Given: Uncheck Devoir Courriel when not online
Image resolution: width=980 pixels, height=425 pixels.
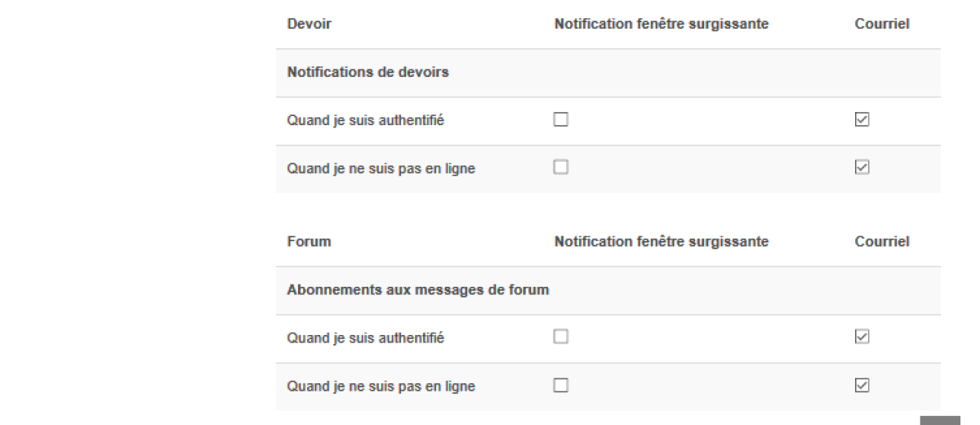Looking at the screenshot, I should tap(861, 168).
